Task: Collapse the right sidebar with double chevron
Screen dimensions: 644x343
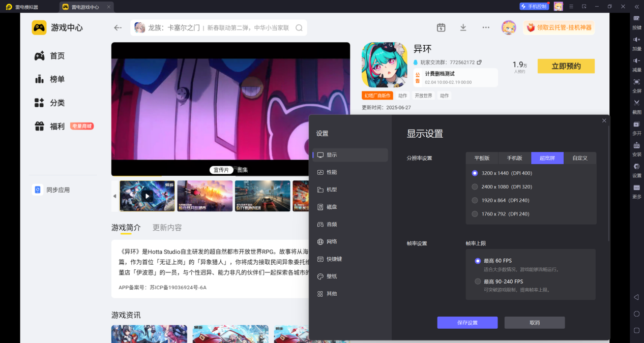Action: pyautogui.click(x=636, y=7)
